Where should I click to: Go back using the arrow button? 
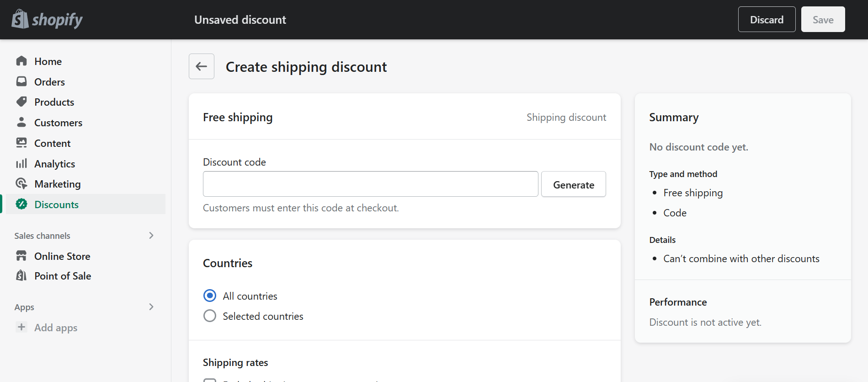point(202,66)
